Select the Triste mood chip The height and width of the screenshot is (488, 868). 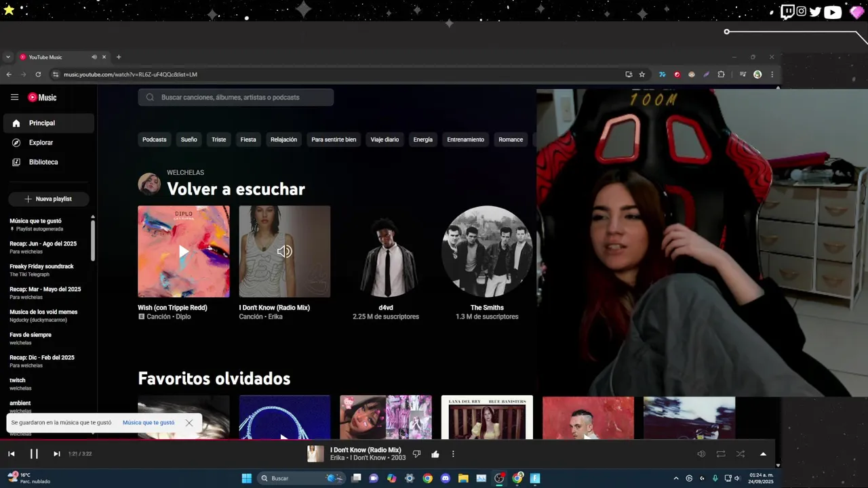[x=218, y=140]
